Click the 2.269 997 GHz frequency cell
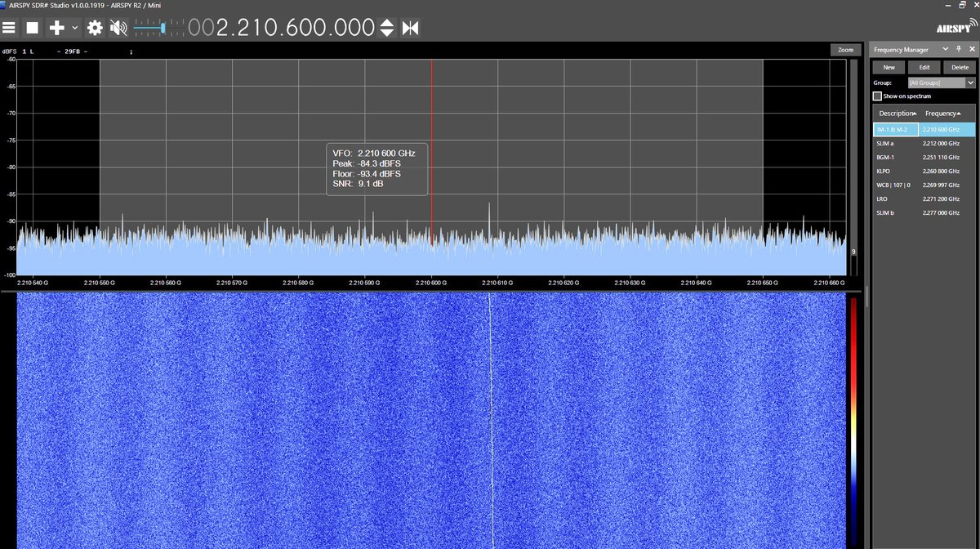980x549 pixels. [x=947, y=185]
